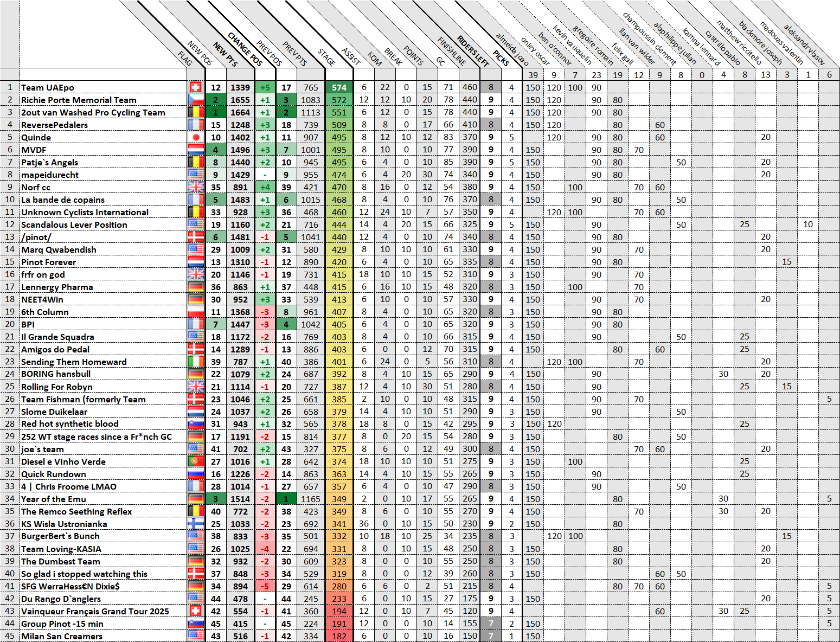
Task: Select the Russian flag in the Quick Rundown row
Action: 196,474
